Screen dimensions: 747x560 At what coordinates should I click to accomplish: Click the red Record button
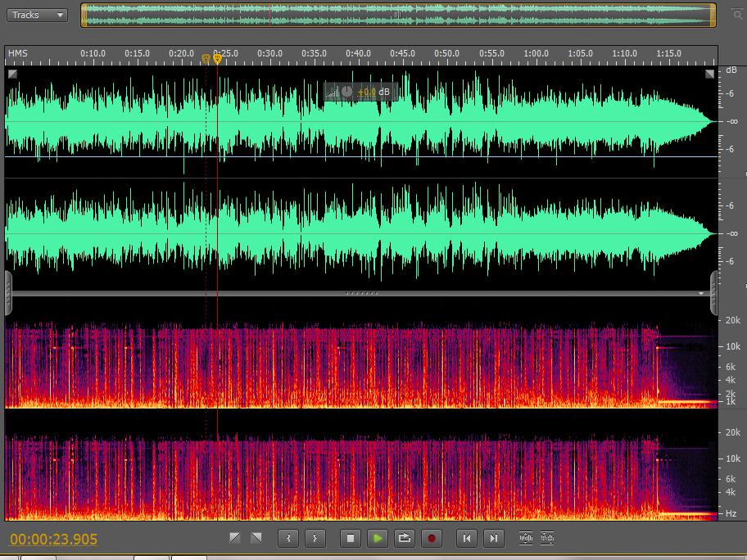pyautogui.click(x=432, y=538)
